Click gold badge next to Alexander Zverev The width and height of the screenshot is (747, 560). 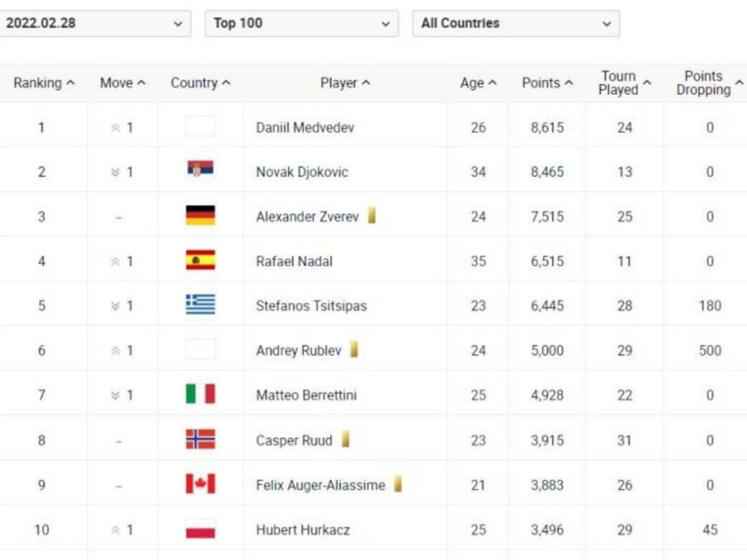point(371,215)
